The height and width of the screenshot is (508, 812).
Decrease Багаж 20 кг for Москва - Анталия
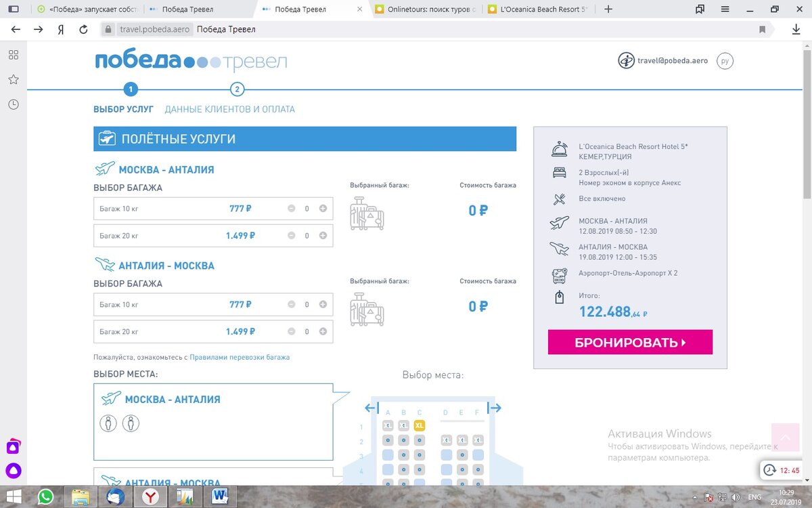291,236
